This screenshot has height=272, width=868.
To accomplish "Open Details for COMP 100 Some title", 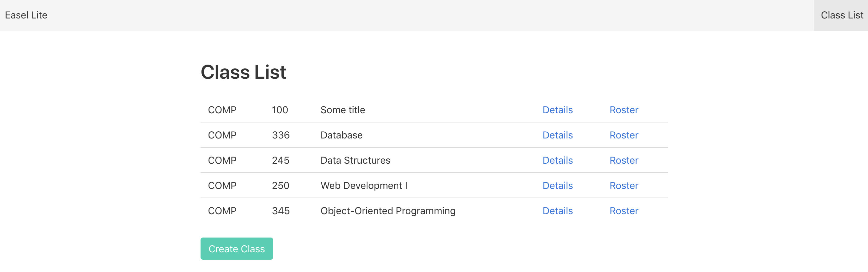I will click(x=557, y=110).
